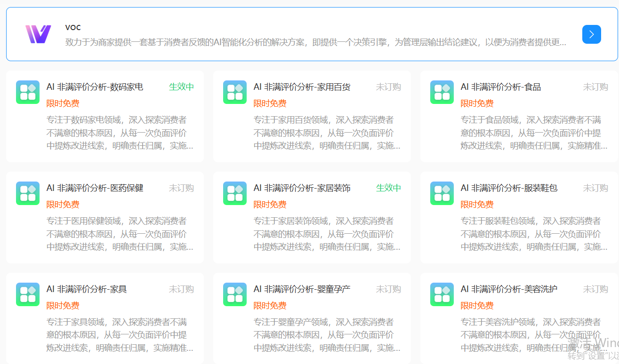
Task: Click description 专注于家用百货领域
Action: (x=327, y=133)
